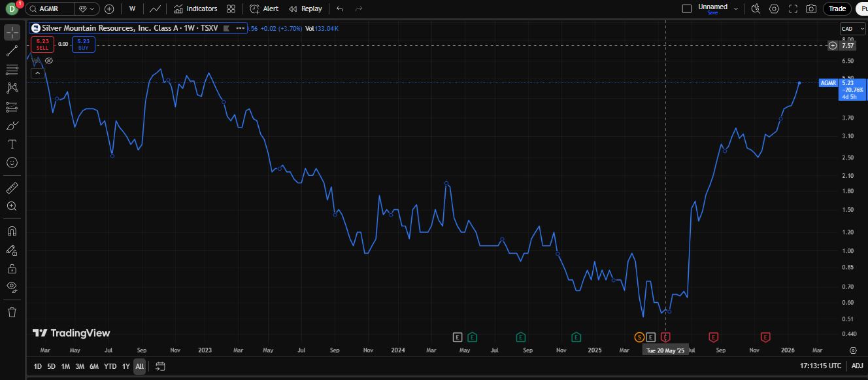Click the flag icon beside TSXV

point(226,28)
